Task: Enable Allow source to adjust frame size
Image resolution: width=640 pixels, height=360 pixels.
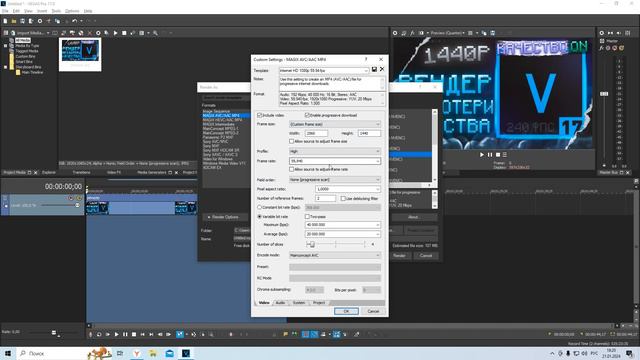Action: click(291, 141)
